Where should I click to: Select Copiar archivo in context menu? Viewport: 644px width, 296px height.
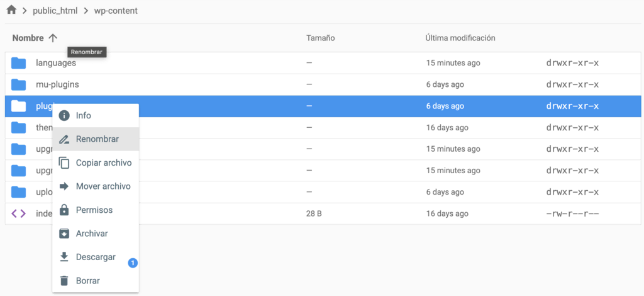103,163
